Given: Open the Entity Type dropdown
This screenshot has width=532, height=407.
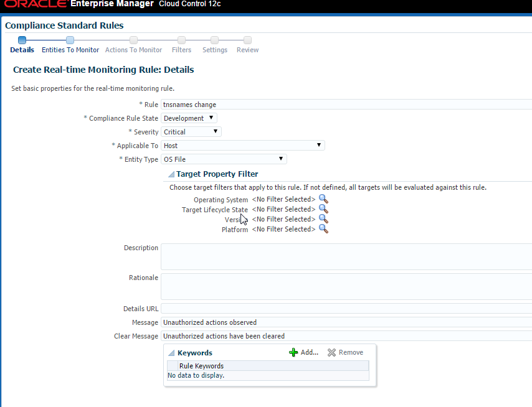Looking at the screenshot, I should click(x=224, y=159).
